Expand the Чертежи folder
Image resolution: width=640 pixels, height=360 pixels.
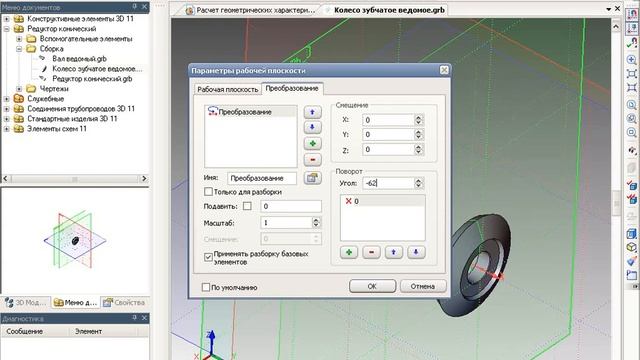tap(19, 89)
